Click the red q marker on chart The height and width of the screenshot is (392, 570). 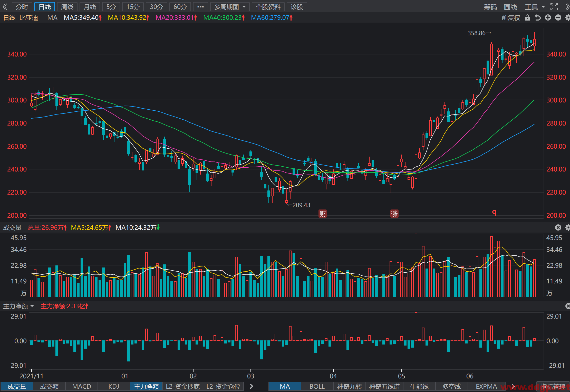pos(494,212)
